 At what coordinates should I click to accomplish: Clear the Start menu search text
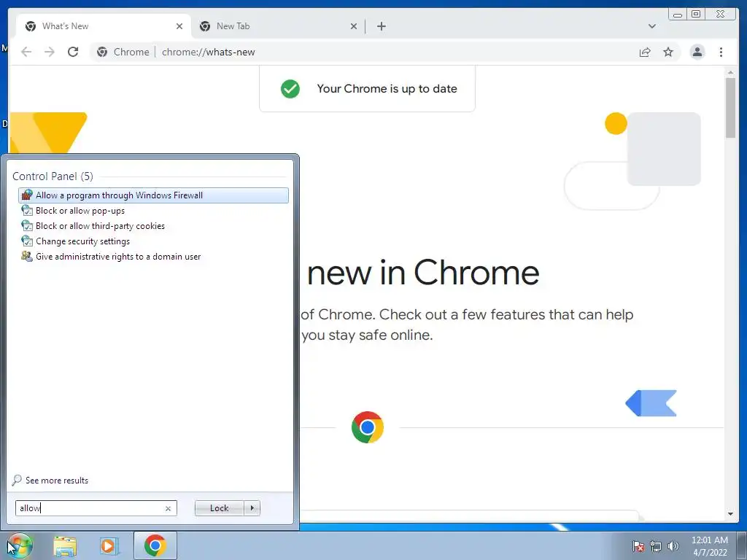(168, 508)
